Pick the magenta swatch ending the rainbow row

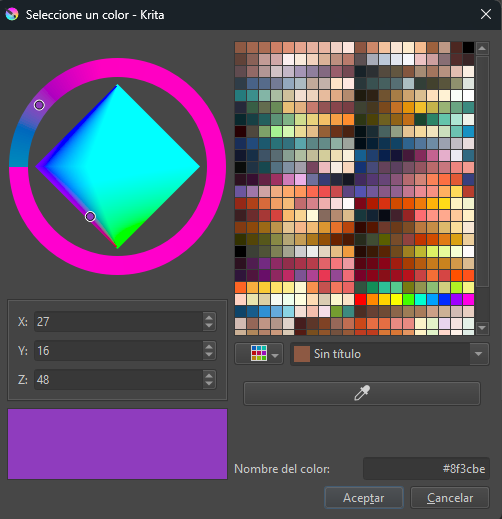click(x=468, y=299)
